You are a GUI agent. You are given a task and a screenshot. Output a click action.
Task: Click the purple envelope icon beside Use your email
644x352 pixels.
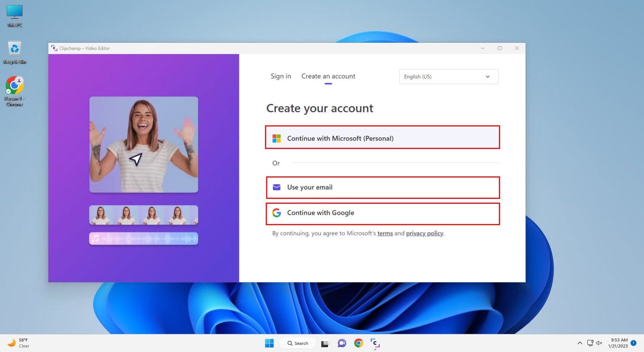click(x=277, y=187)
